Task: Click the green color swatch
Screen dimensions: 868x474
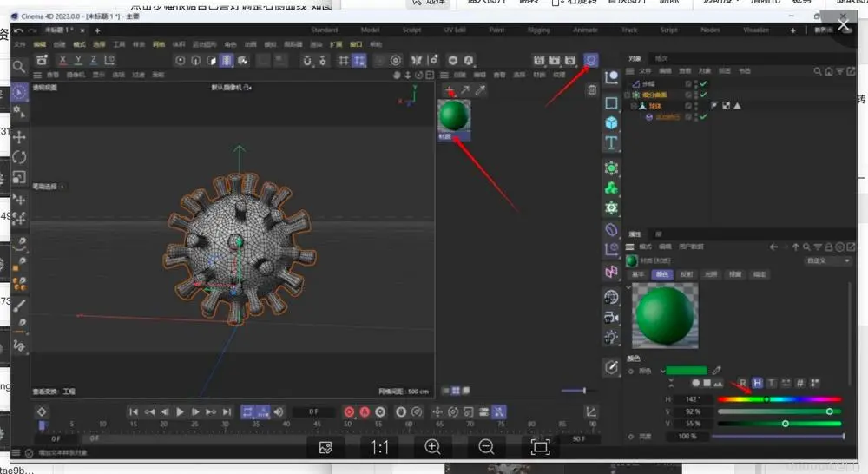Action: (x=687, y=371)
